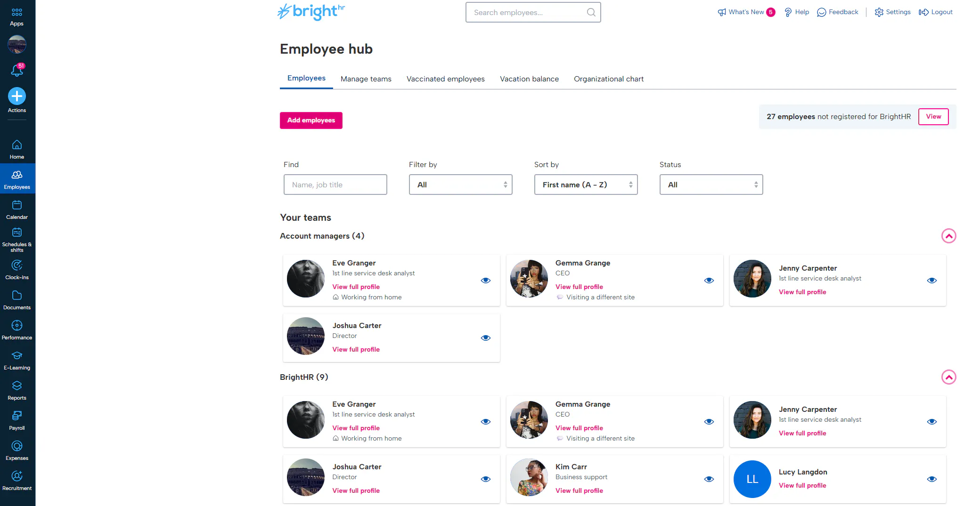Viewport: 980px width, 506px height.
Task: Click the eye icon on Joshua Carter's card
Action: 485,337
